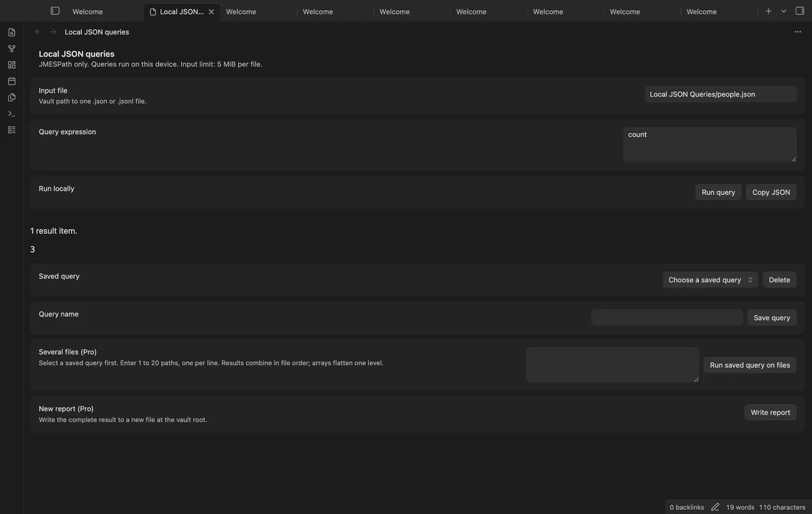812x514 pixels.
Task: Delete the selected saved query
Action: click(780, 280)
